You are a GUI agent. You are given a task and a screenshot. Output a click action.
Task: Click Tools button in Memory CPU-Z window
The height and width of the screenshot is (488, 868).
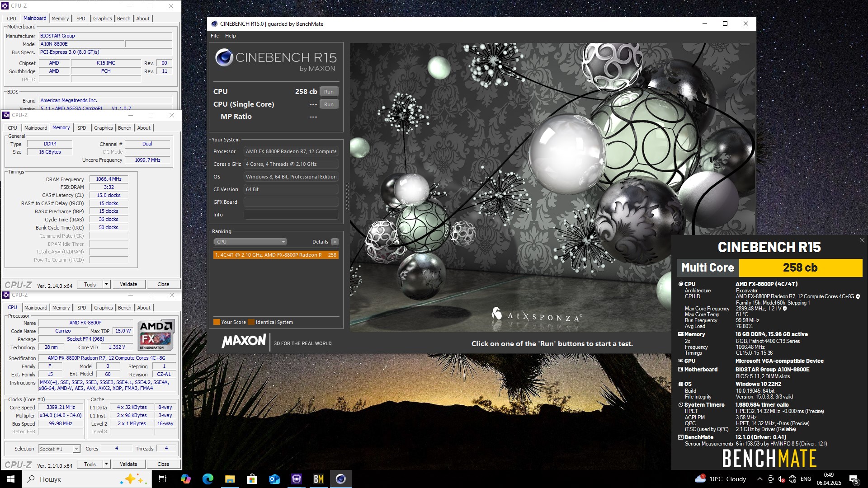coord(90,284)
